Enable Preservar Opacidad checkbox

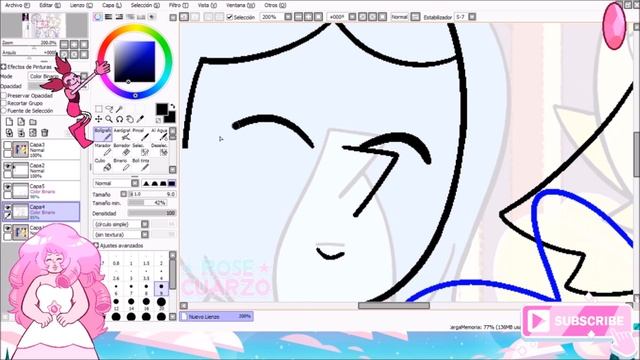point(4,96)
